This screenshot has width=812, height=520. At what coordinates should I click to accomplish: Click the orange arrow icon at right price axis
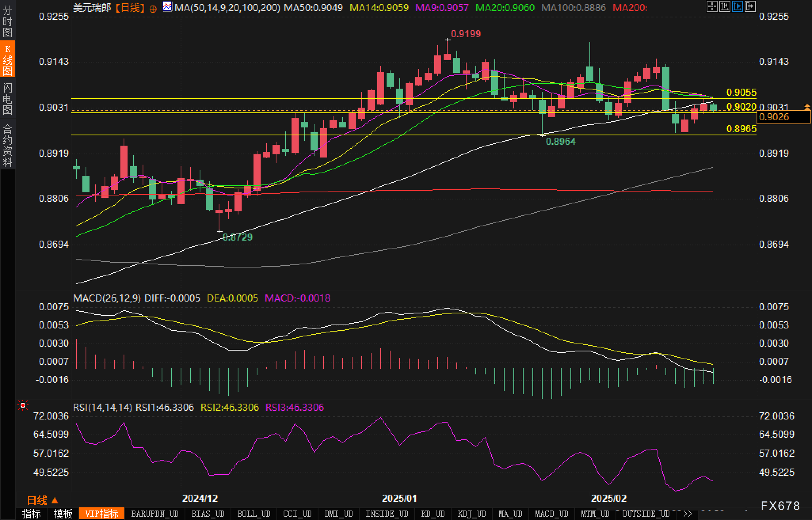[x=807, y=106]
